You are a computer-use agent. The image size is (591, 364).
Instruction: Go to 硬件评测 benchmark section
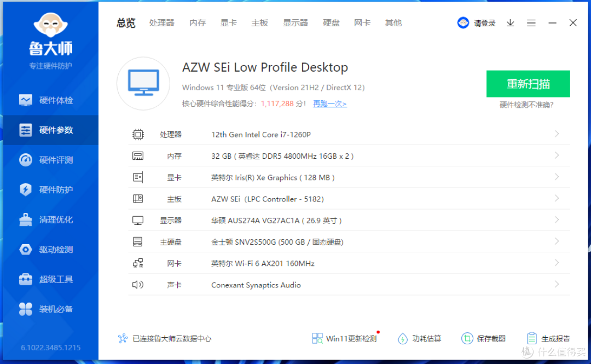50,160
